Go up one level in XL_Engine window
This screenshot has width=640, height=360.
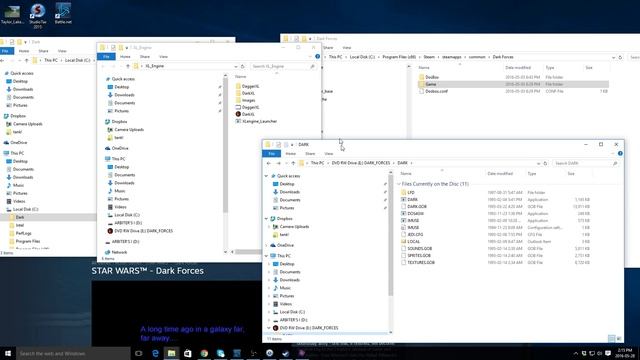[128, 66]
